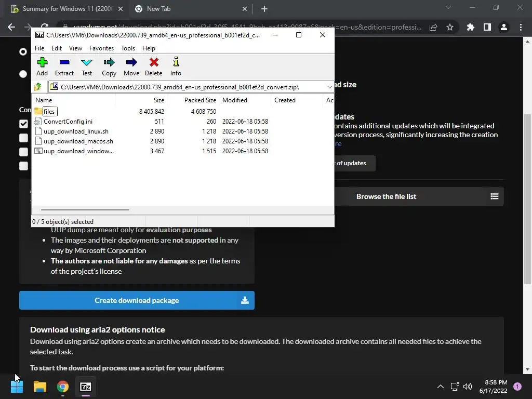
Task: Close the New Tab browser tab
Action: [x=245, y=9]
